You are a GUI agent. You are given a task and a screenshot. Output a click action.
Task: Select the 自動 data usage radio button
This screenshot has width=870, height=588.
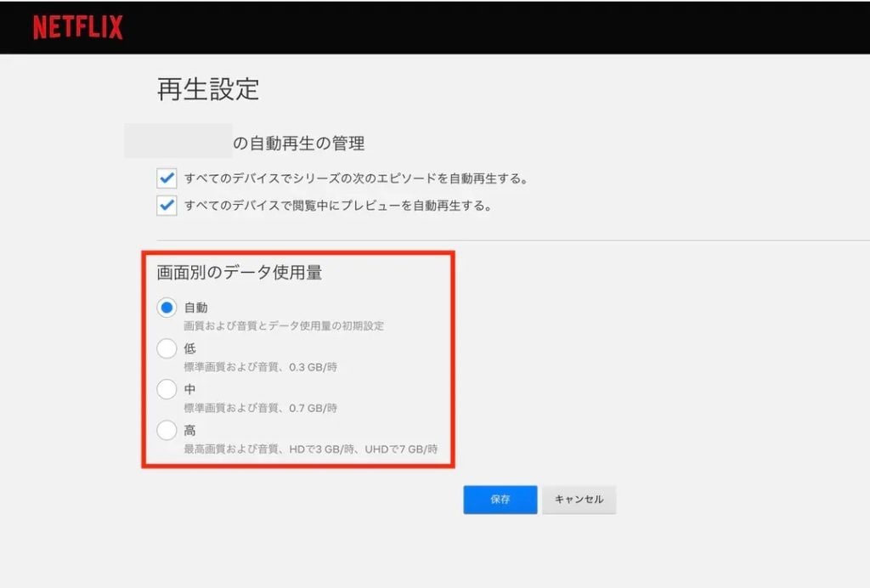click(x=167, y=308)
